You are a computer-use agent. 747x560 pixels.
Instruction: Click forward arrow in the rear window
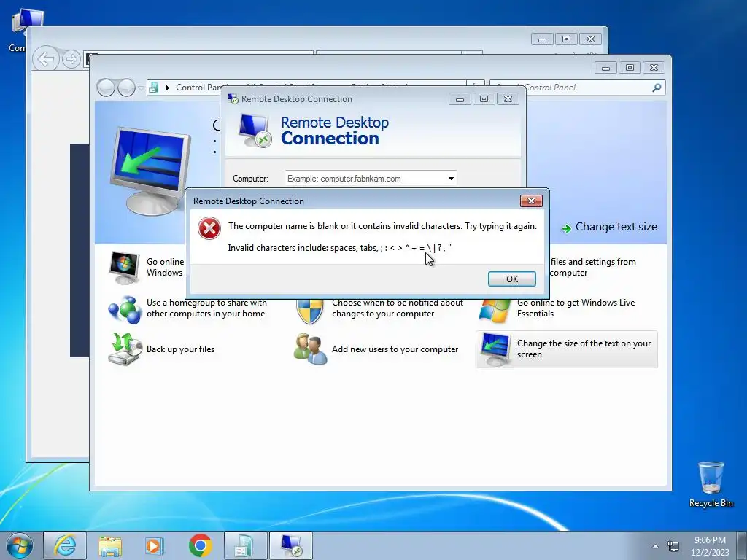[71, 59]
